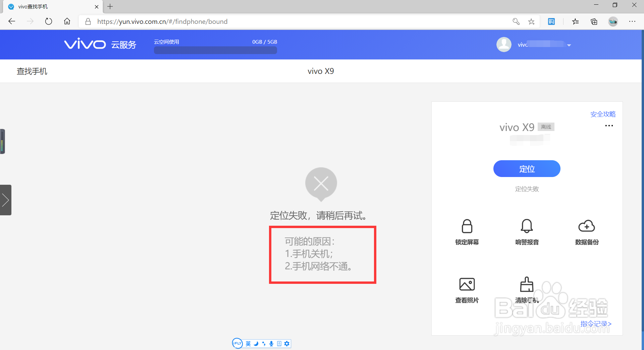Image resolution: width=644 pixels, height=350 pixels.
Task: View site security lock icon
Action: [88, 21]
